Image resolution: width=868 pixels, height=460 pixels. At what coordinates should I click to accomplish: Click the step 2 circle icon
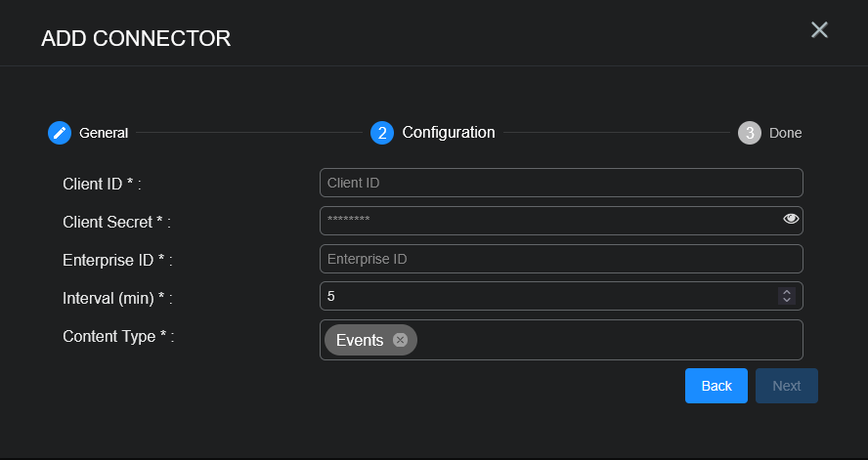[x=382, y=133]
